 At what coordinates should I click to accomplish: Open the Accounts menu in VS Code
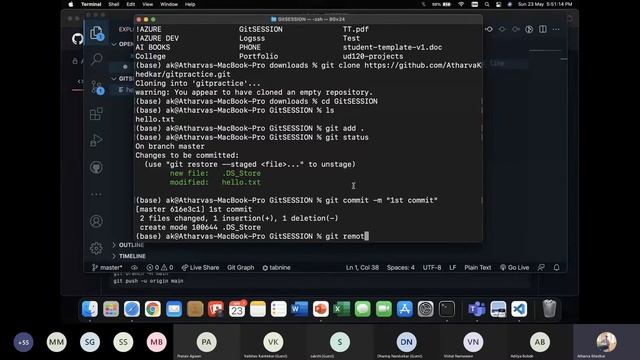coord(96,221)
